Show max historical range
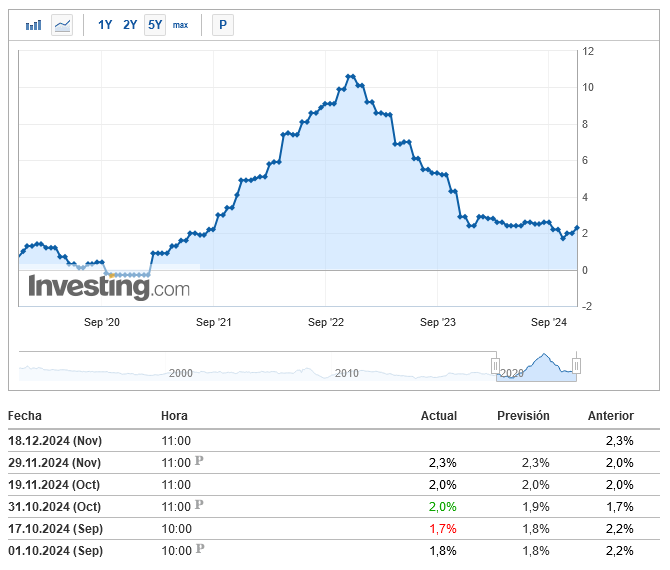Viewport: 670px width, 570px height. point(180,25)
